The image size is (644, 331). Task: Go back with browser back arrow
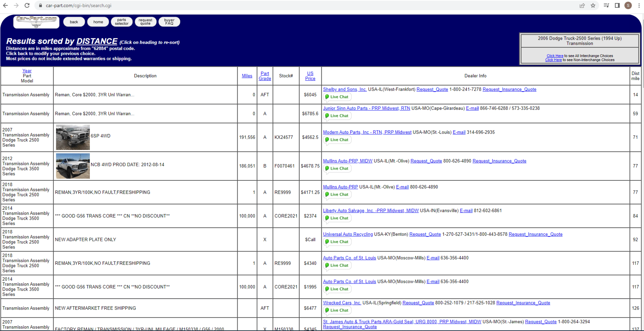(x=5, y=5)
